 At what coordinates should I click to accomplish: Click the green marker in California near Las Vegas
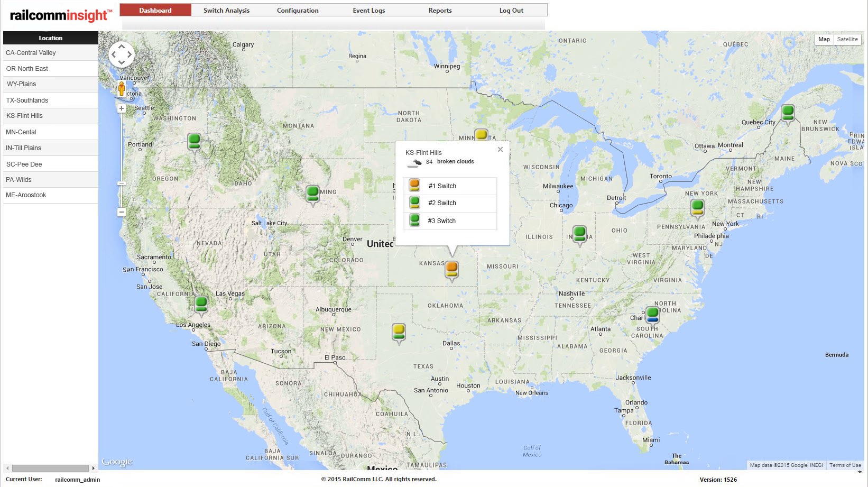(201, 305)
